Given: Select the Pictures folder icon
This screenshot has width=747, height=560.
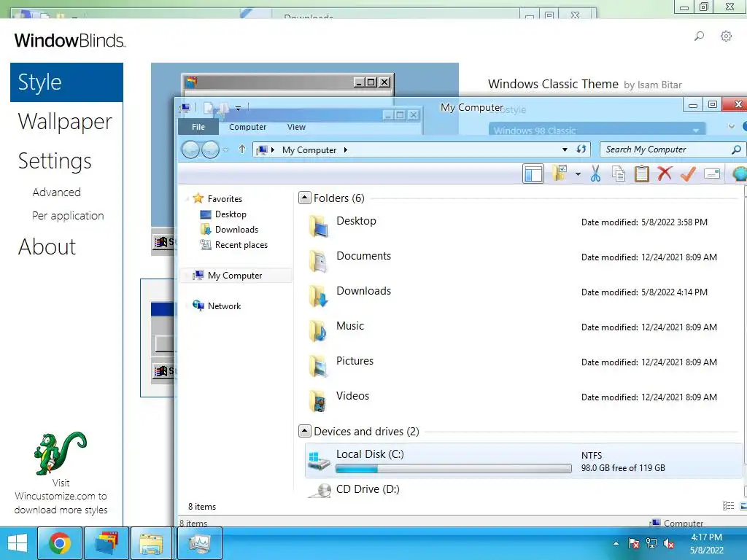Looking at the screenshot, I should 319,366.
